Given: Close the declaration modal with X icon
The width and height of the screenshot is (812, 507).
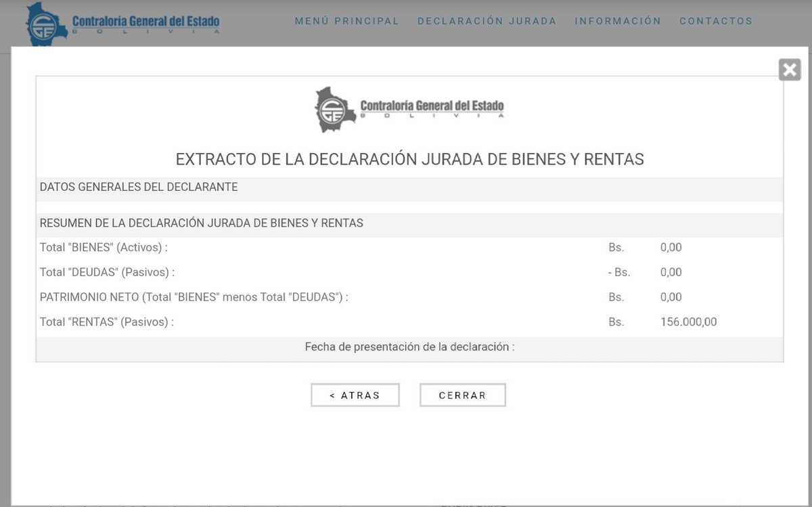Looking at the screenshot, I should pos(790,70).
